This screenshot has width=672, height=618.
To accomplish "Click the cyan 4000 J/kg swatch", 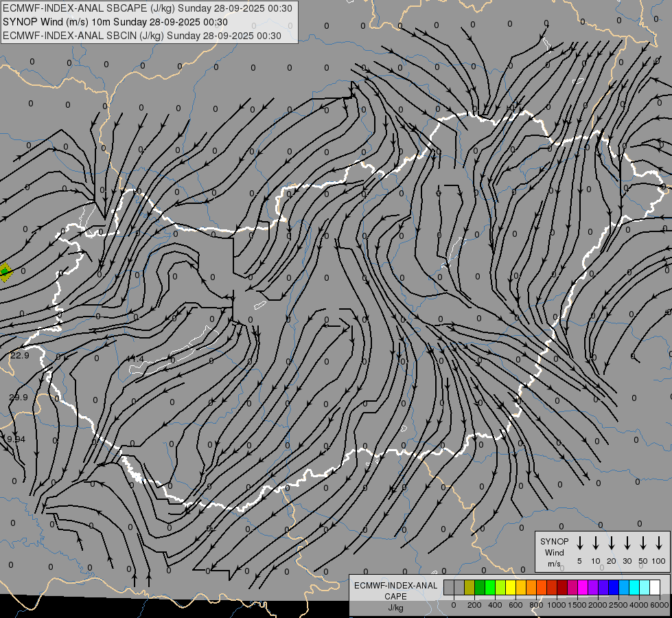I will pyautogui.click(x=634, y=588).
